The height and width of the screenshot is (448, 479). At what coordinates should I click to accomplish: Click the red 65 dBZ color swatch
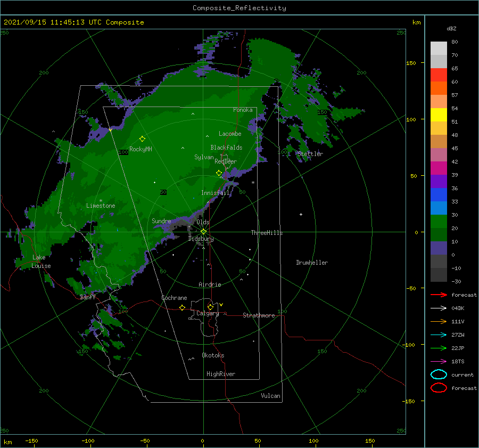coord(439,75)
